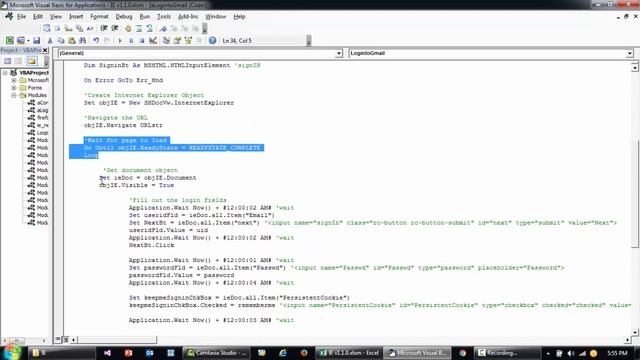This screenshot has height=360, width=640.
Task: Open Internet Explorer from the taskbar
Action: click(282, 353)
